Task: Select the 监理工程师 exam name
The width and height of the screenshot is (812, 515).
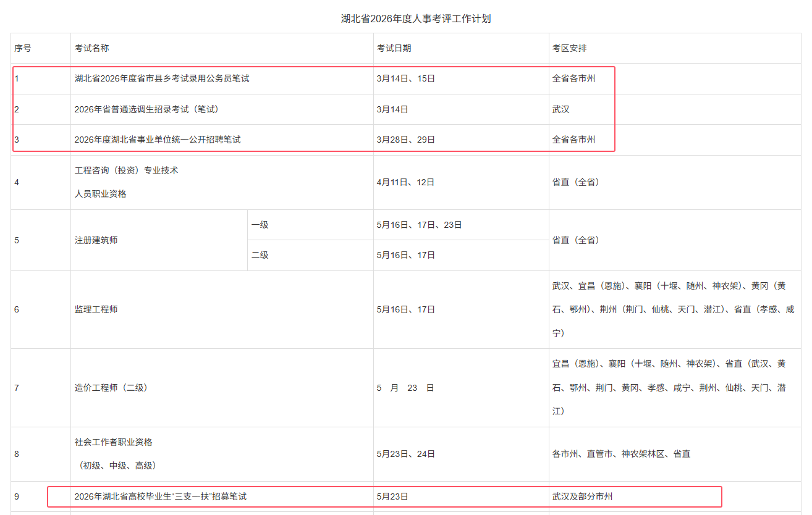Action: (x=96, y=309)
